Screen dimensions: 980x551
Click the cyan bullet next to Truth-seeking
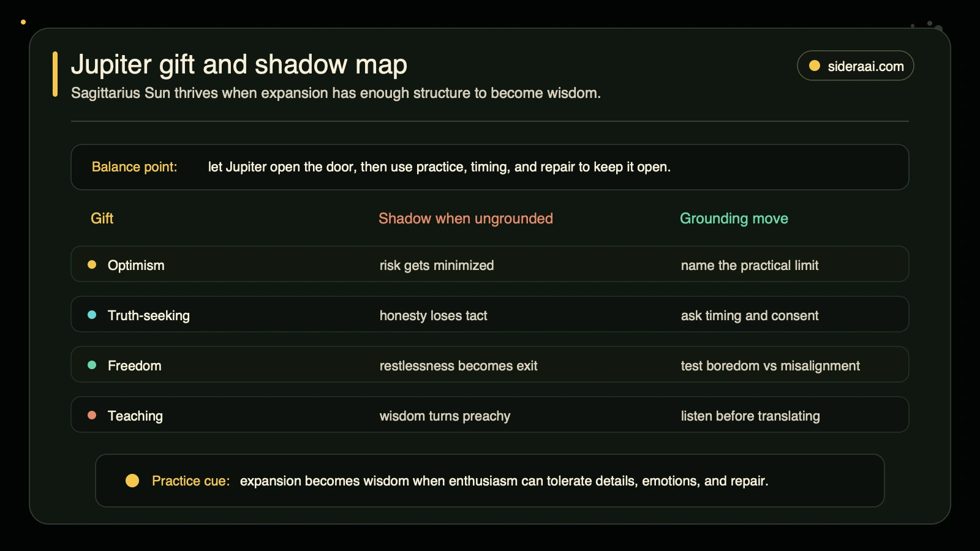(x=92, y=315)
